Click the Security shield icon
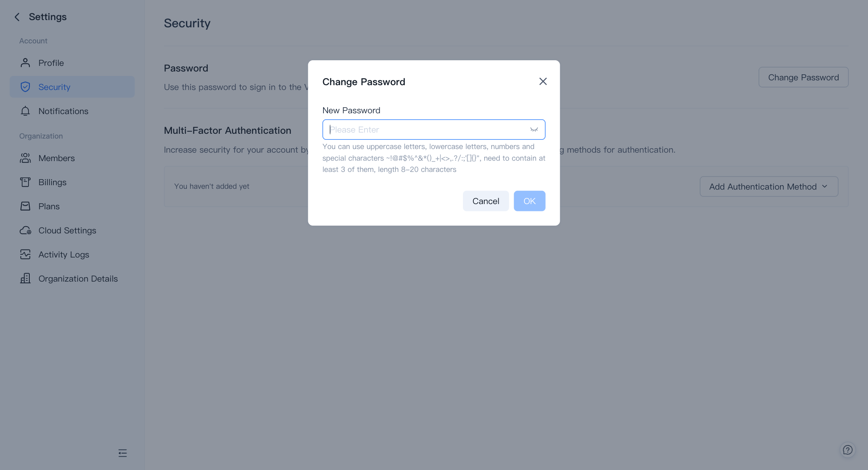Viewport: 868px width, 470px height. pyautogui.click(x=25, y=87)
